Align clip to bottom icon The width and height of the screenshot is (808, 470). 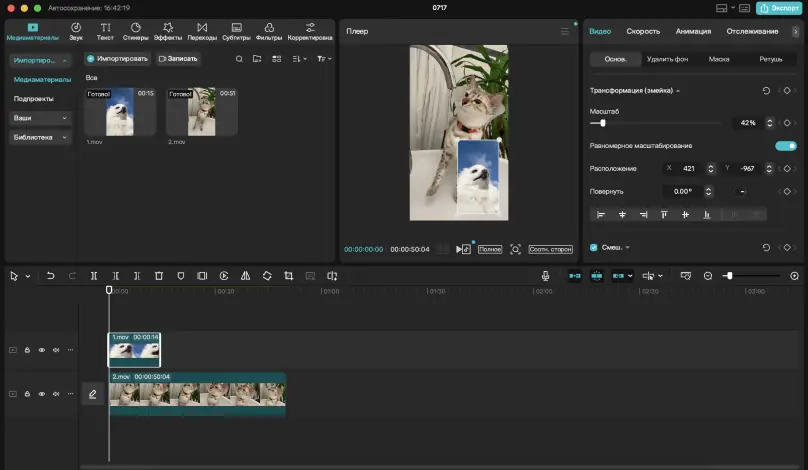tap(707, 215)
